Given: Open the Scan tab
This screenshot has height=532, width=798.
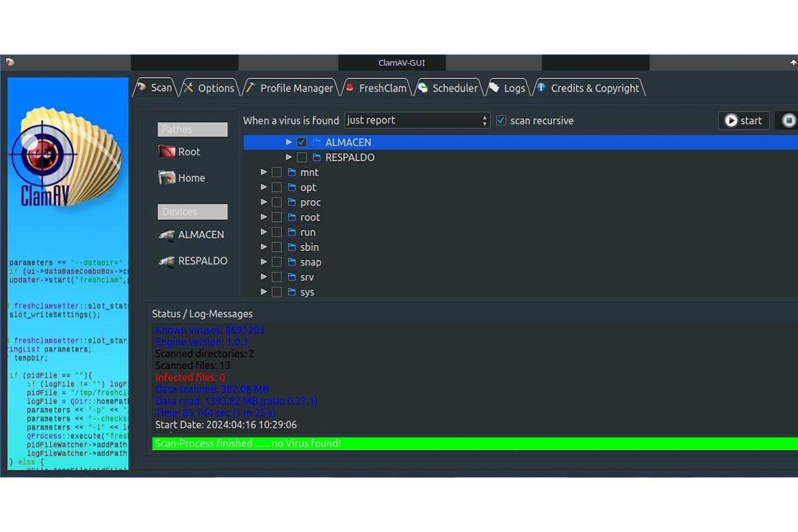Looking at the screenshot, I should 155,87.
